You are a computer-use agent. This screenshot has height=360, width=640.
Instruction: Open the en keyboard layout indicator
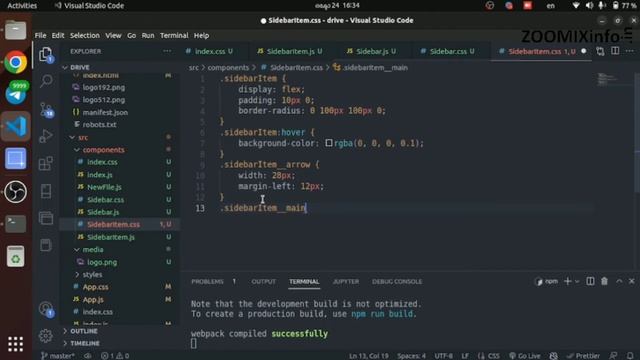[551, 5]
